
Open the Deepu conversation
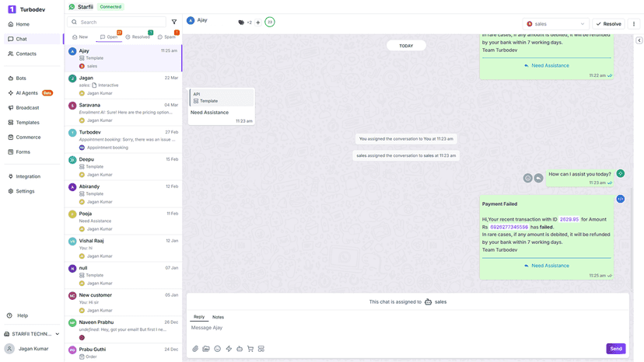point(123,167)
